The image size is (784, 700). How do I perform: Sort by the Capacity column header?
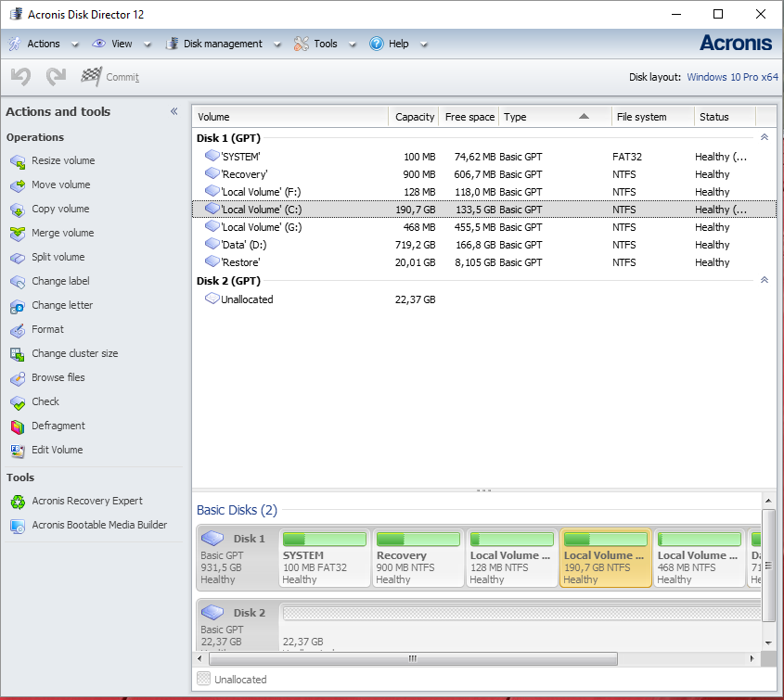(414, 117)
